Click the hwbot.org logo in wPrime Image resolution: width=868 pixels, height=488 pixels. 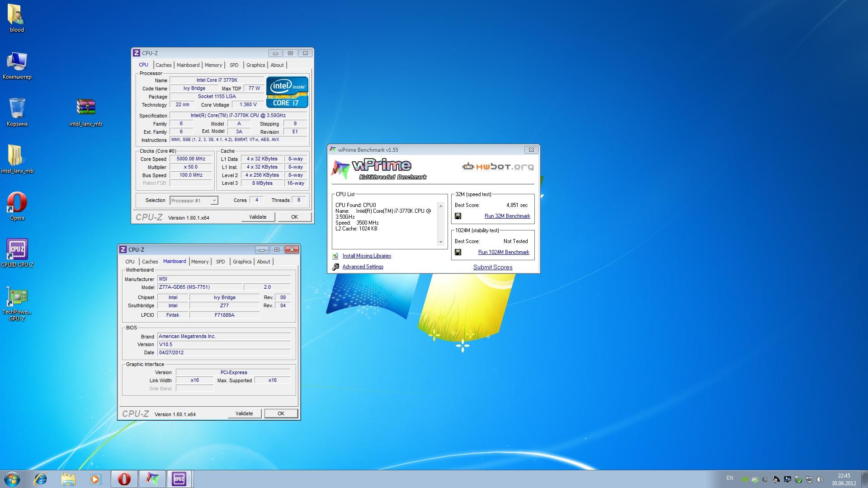(498, 167)
